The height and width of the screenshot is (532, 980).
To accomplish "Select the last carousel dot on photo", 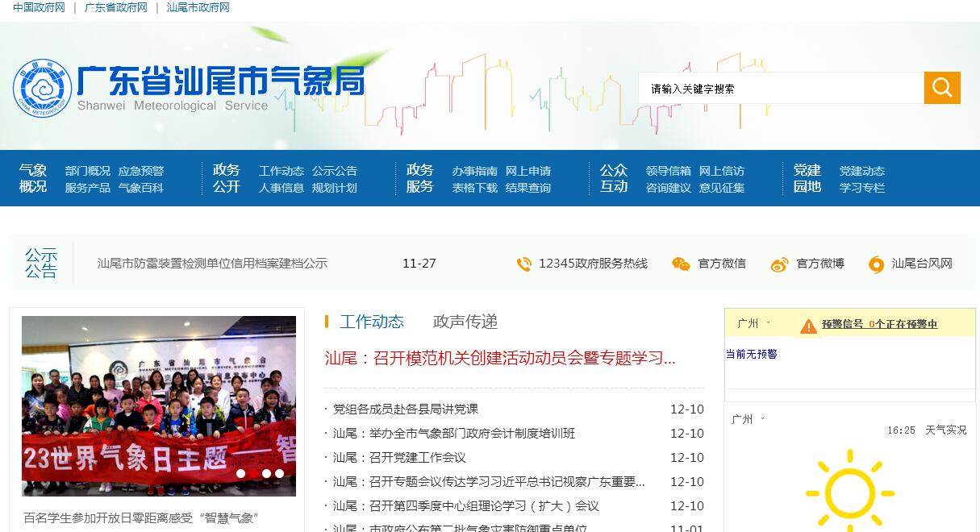I will (x=279, y=474).
